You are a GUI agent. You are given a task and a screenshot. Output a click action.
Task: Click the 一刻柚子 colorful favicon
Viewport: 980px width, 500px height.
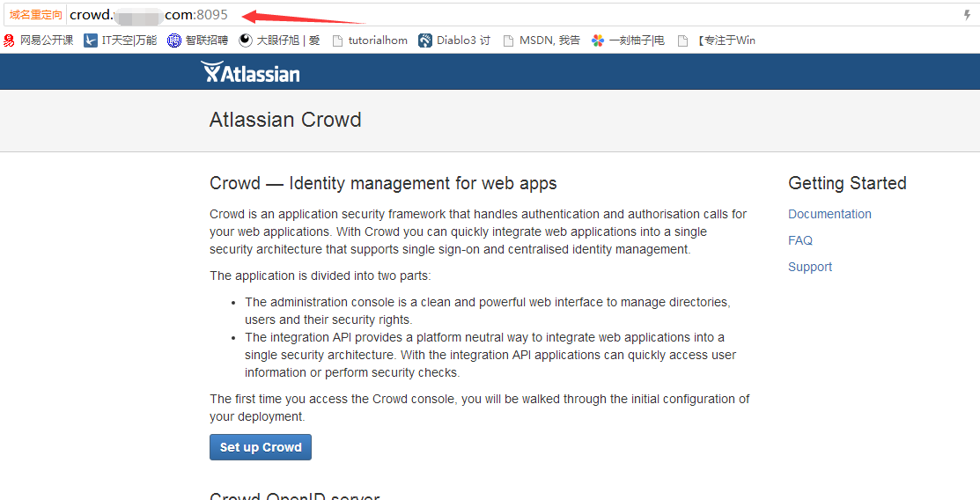[598, 40]
